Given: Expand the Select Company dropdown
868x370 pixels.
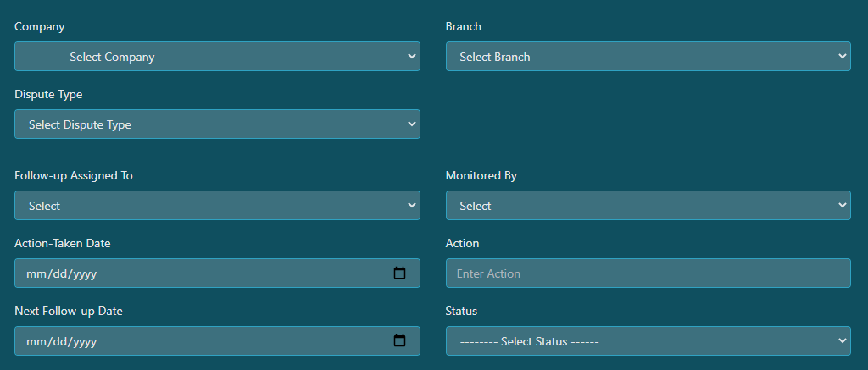Looking at the screenshot, I should click(x=217, y=57).
